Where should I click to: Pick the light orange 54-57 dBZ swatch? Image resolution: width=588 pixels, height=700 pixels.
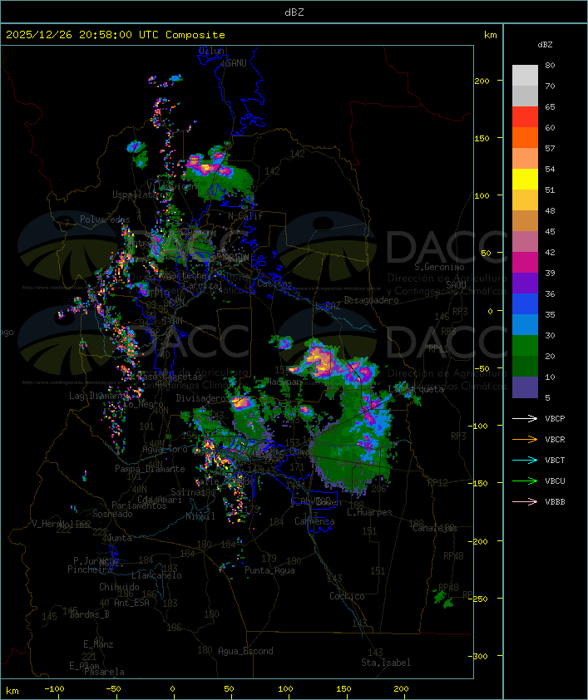[x=525, y=158]
